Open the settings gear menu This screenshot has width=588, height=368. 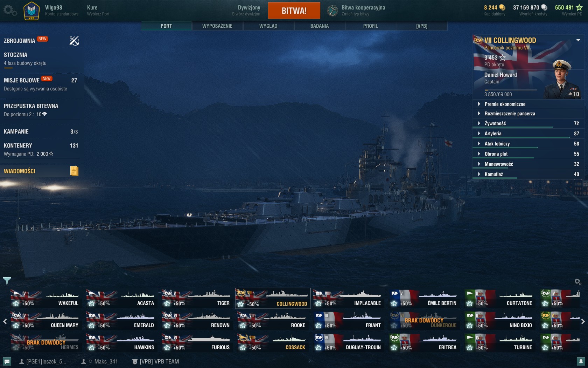(x=10, y=11)
